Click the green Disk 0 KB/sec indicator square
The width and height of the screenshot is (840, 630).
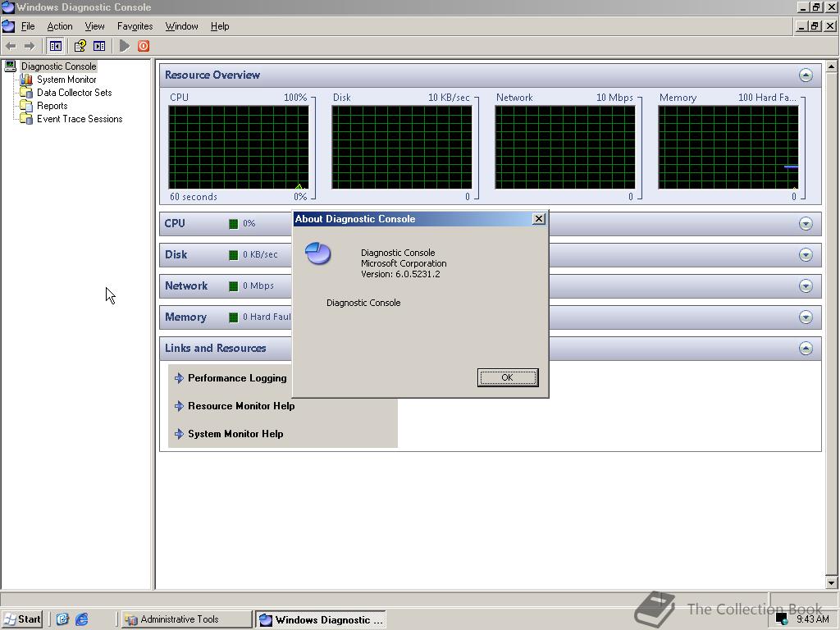233,255
